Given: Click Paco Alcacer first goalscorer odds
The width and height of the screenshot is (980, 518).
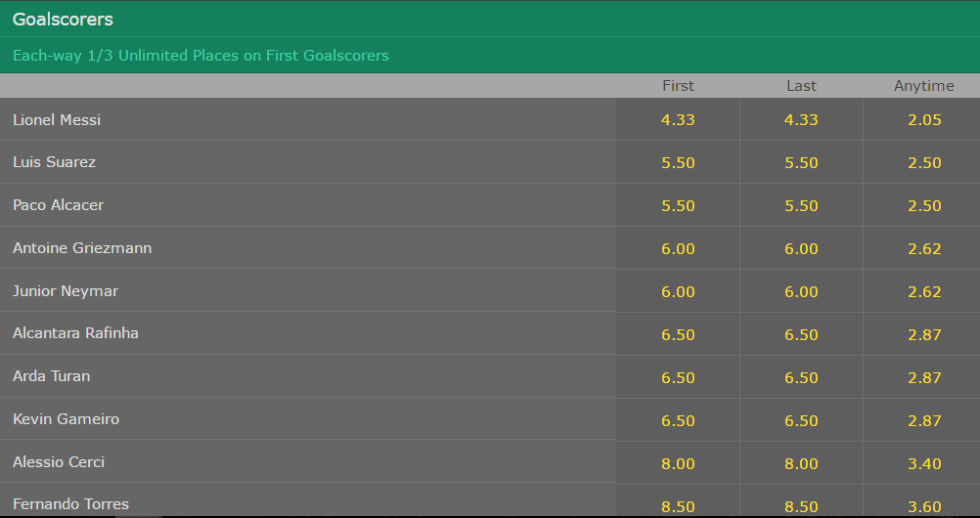Looking at the screenshot, I should click(x=678, y=205).
